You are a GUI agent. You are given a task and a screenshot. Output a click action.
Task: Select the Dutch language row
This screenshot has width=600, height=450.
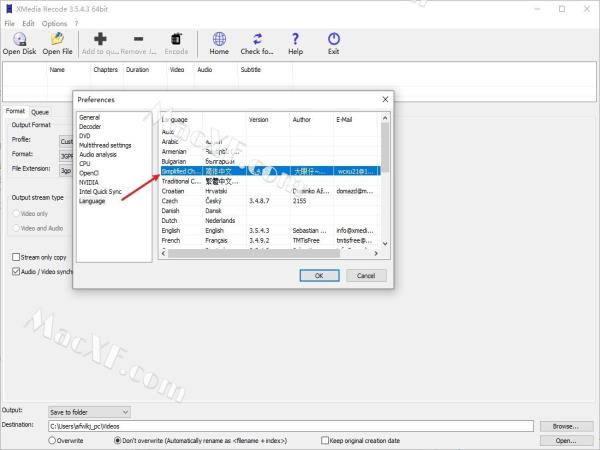coord(270,221)
